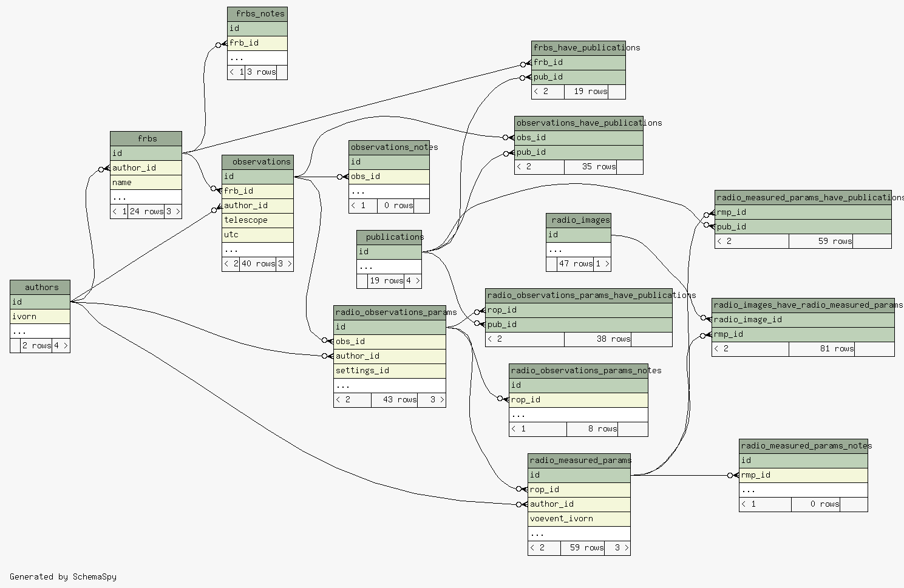This screenshot has width=904, height=588.
Task: Open the frbs_have_publications table header
Action: click(579, 48)
